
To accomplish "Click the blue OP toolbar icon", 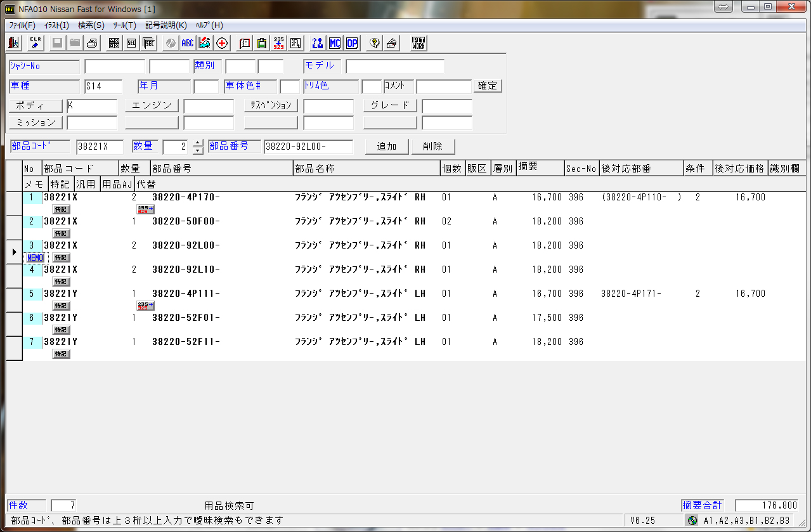I will pos(352,43).
